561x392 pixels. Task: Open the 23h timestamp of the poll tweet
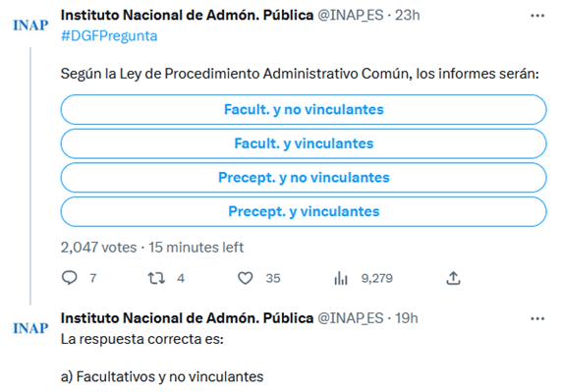point(407,16)
